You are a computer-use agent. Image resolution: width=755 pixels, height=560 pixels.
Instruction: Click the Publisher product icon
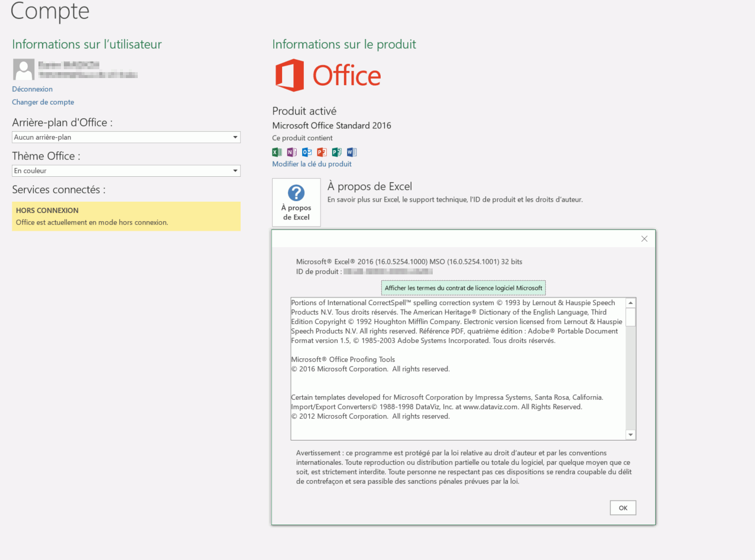click(337, 152)
